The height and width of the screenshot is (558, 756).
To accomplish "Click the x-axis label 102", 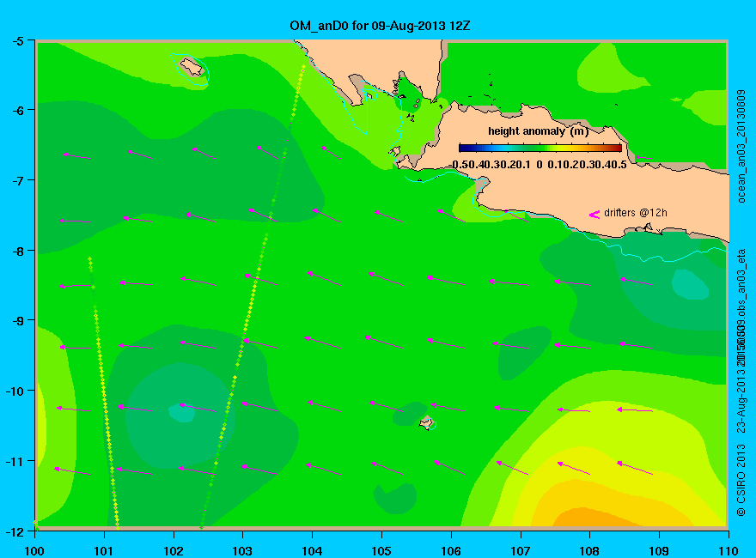I will pyautogui.click(x=174, y=551).
